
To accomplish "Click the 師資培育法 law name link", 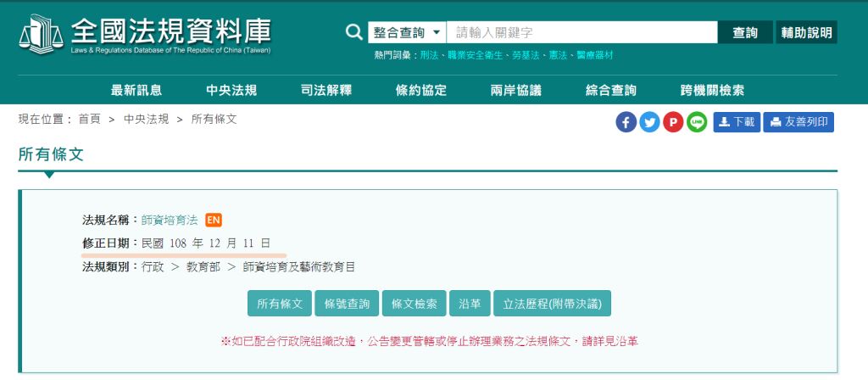I will point(170,221).
